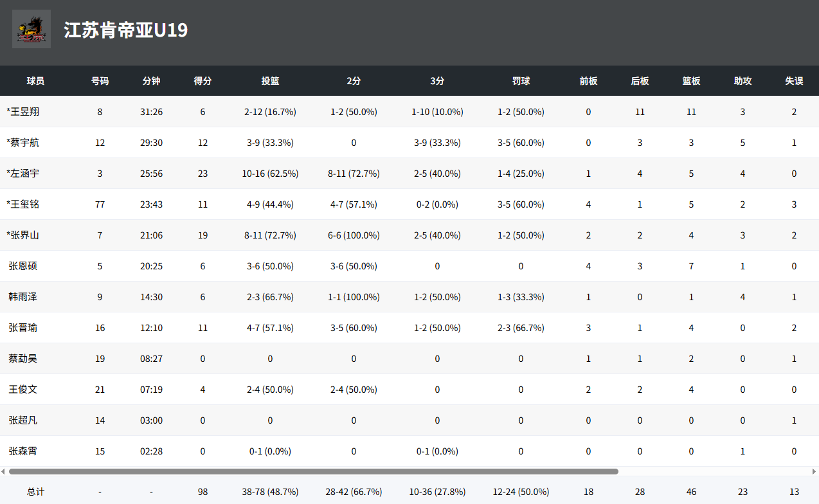The image size is (819, 504).
Task: Select the 球员 column header
Action: tap(35, 81)
